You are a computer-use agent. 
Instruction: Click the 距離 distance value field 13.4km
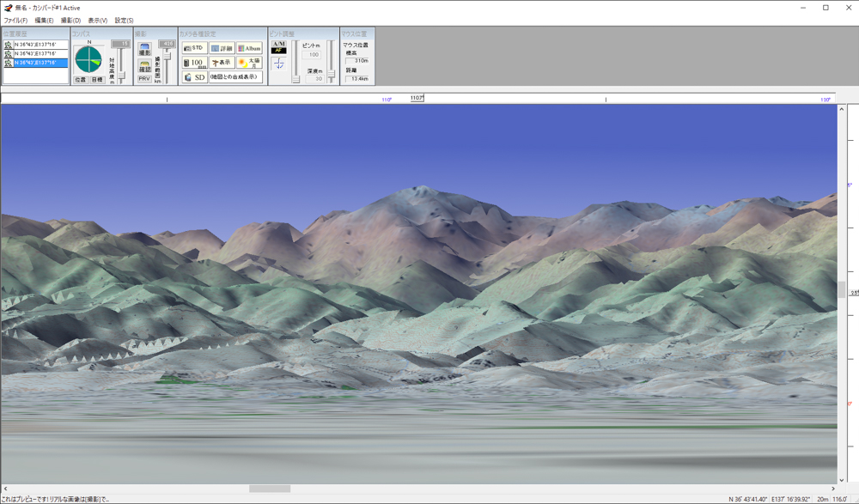[357, 79]
